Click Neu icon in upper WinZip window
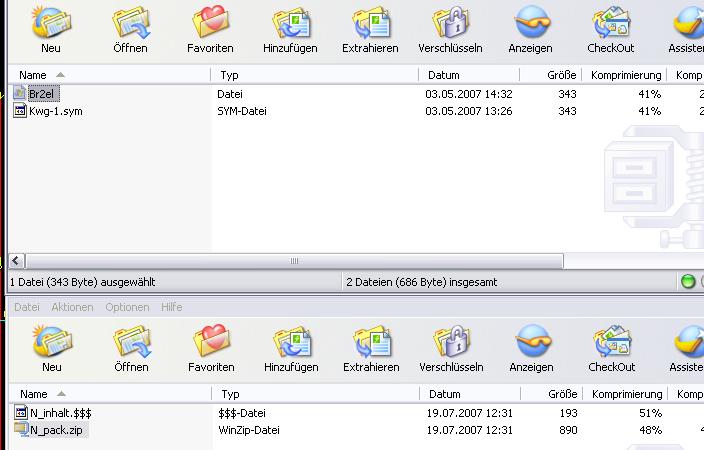This screenshot has width=704, height=450. [x=51, y=22]
